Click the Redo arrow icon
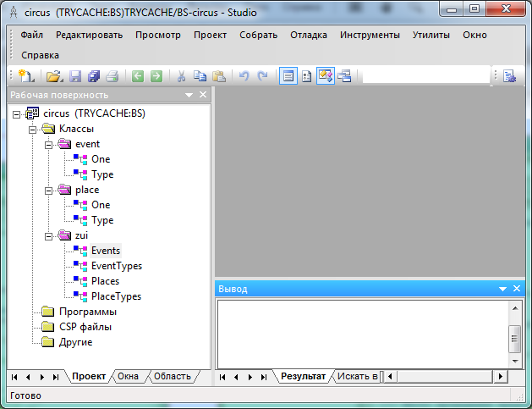Screen dimensions: 532x409 tap(262, 75)
